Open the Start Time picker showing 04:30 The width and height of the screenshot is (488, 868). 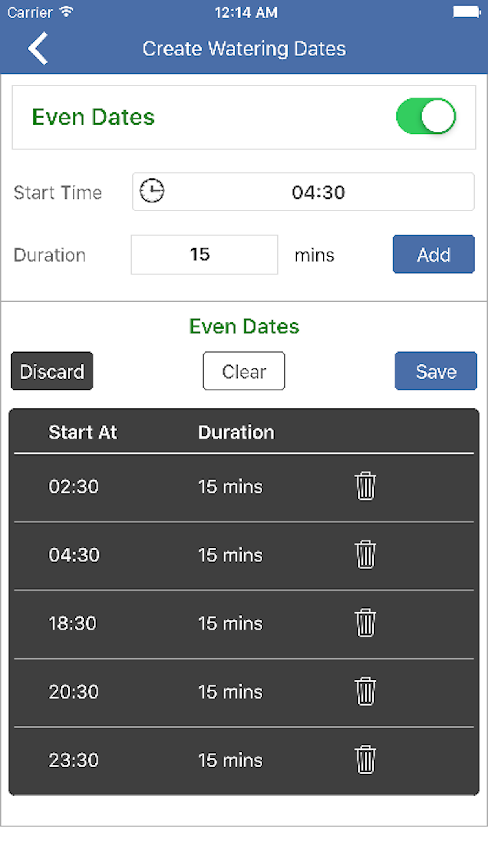[317, 192]
